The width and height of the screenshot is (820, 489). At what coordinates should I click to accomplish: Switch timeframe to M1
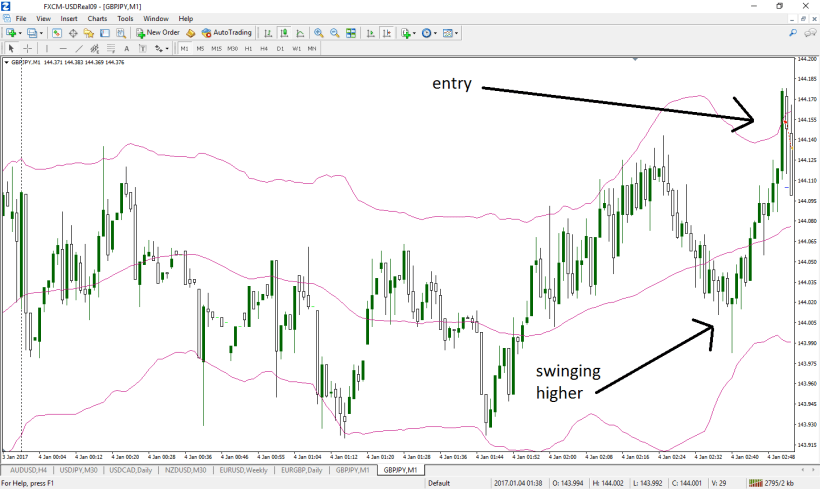click(x=184, y=48)
